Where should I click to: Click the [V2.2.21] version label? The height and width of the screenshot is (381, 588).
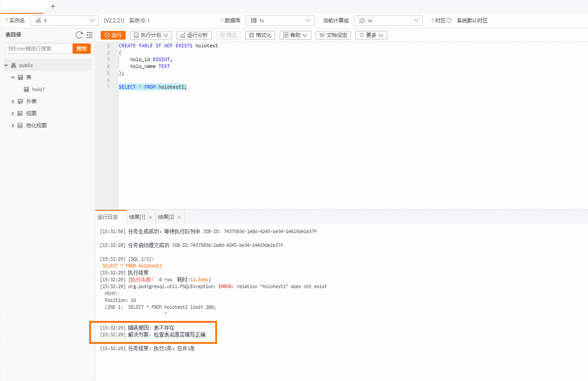(114, 21)
